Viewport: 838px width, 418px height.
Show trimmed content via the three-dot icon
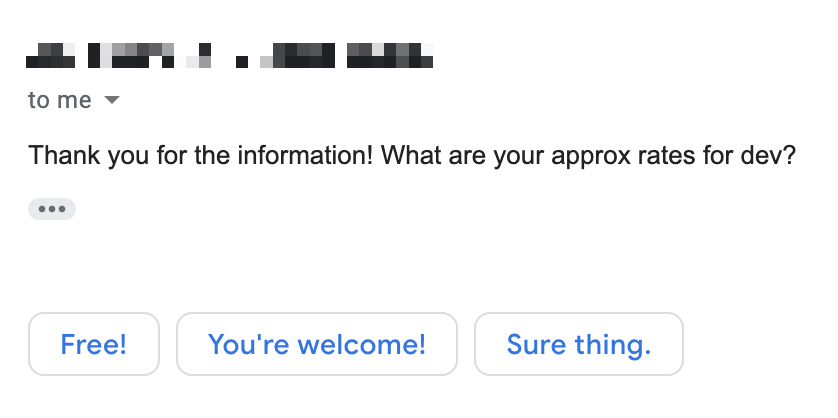click(x=52, y=209)
